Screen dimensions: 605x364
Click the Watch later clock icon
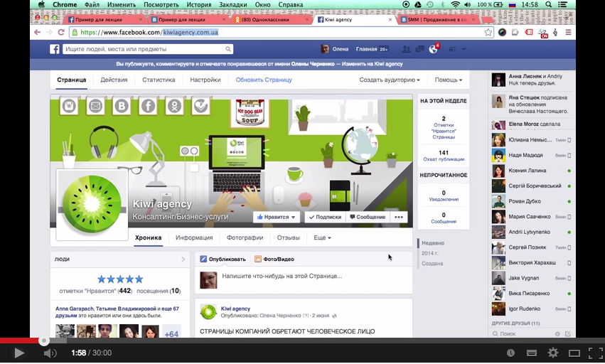coord(510,353)
